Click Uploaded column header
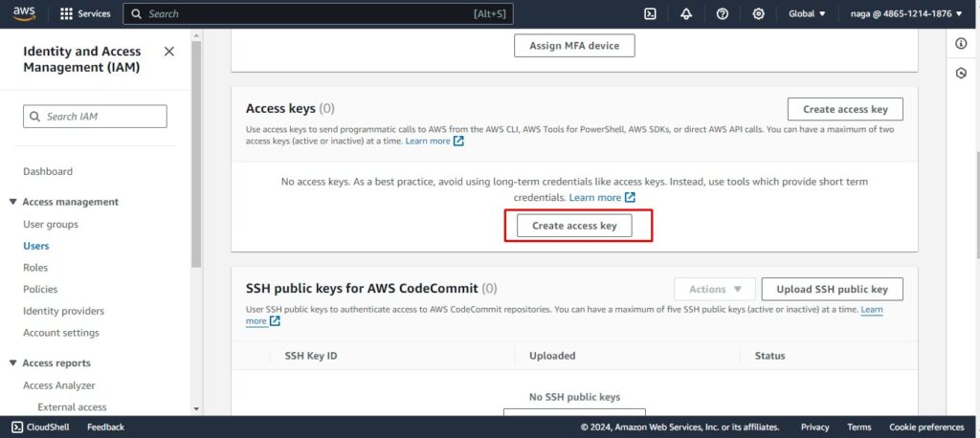The height and width of the screenshot is (438, 980). point(552,356)
